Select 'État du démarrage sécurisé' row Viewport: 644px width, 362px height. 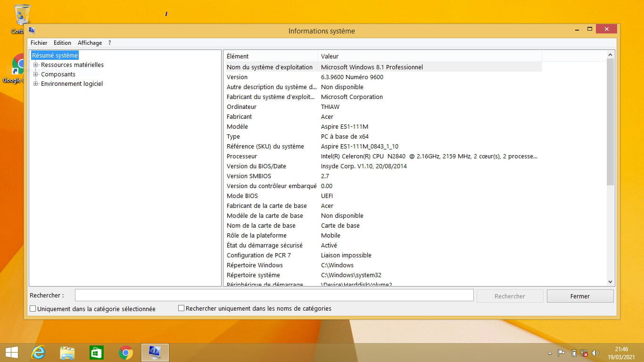pyautogui.click(x=384, y=245)
